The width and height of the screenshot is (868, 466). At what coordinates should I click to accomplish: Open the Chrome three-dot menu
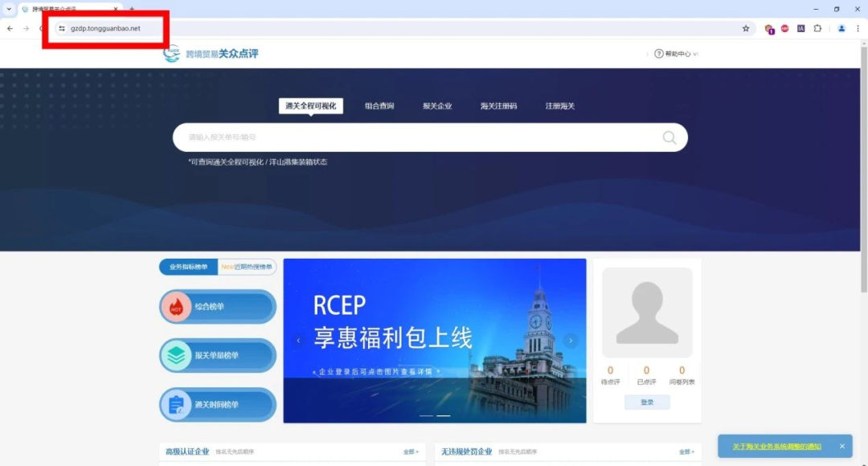tap(859, 28)
